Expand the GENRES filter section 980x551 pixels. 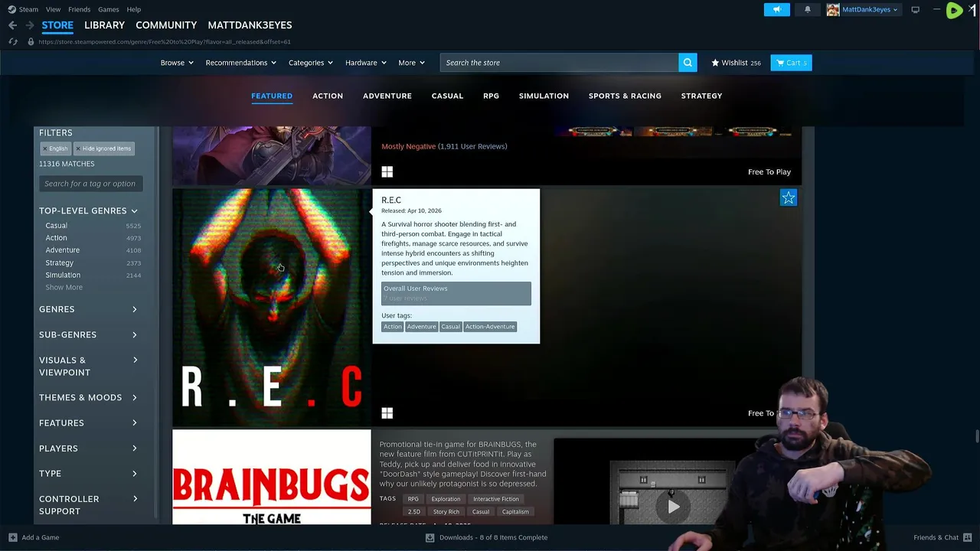[89, 309]
